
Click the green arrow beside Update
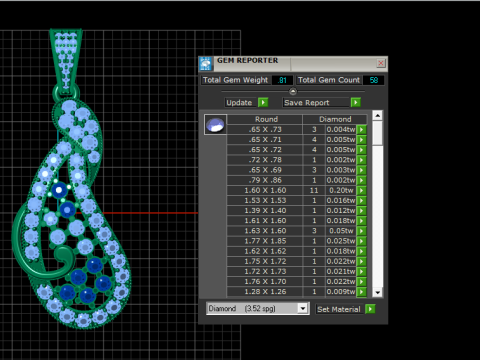[263, 102]
